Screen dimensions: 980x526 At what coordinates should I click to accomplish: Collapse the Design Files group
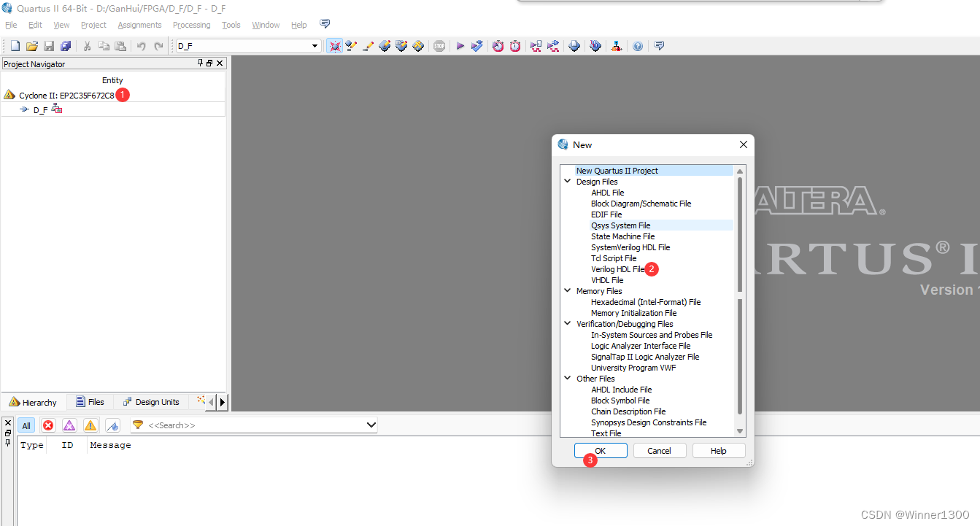[568, 182]
